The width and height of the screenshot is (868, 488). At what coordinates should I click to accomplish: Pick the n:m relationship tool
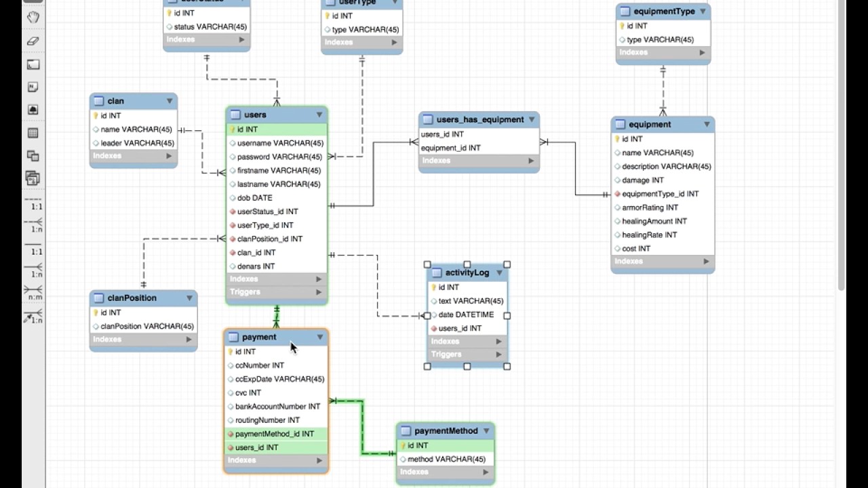coord(34,294)
